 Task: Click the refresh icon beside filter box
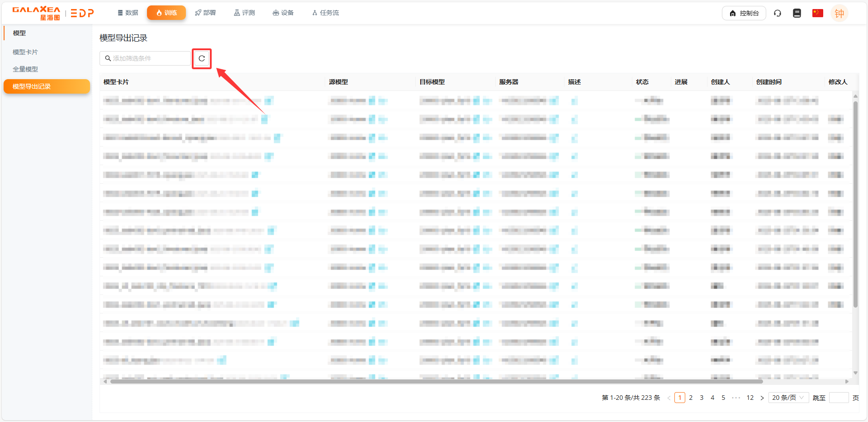click(202, 58)
